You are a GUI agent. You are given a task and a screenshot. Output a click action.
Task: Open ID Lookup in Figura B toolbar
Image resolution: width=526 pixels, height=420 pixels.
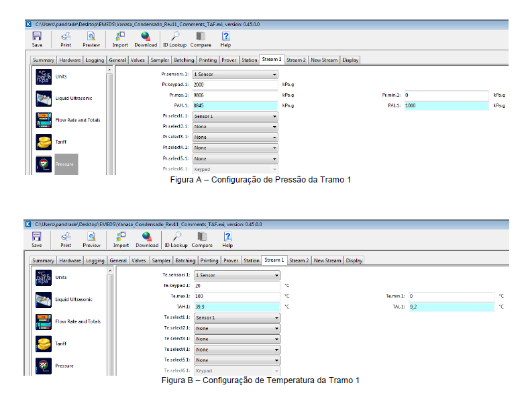point(176,236)
